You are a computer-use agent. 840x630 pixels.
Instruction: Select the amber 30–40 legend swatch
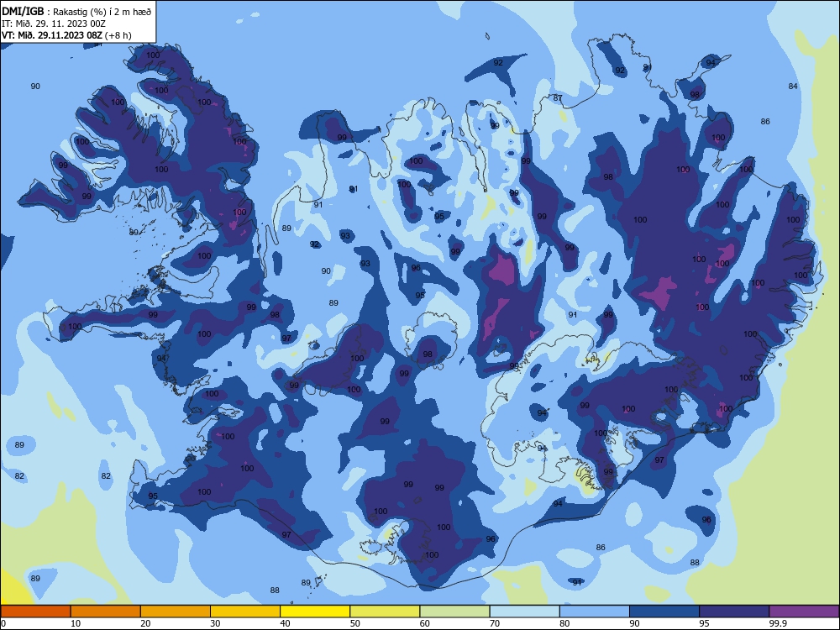pyautogui.click(x=245, y=612)
